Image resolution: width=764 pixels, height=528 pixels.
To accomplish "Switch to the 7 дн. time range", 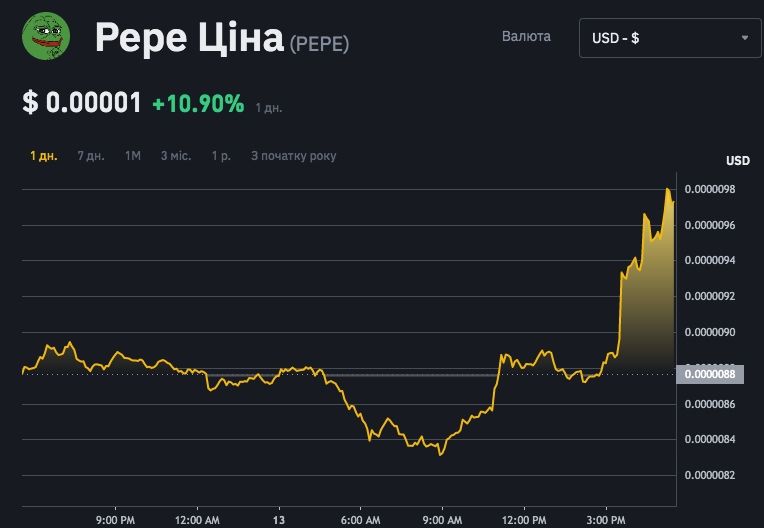I will point(91,156).
